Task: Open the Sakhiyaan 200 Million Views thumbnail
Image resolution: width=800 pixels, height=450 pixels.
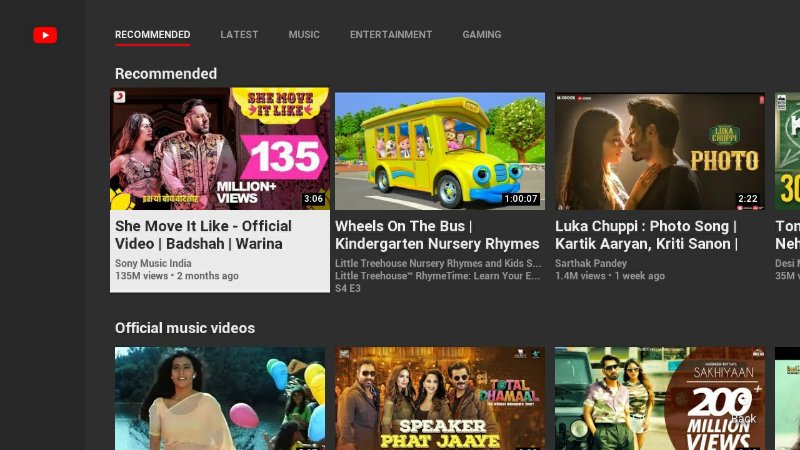Action: point(660,398)
